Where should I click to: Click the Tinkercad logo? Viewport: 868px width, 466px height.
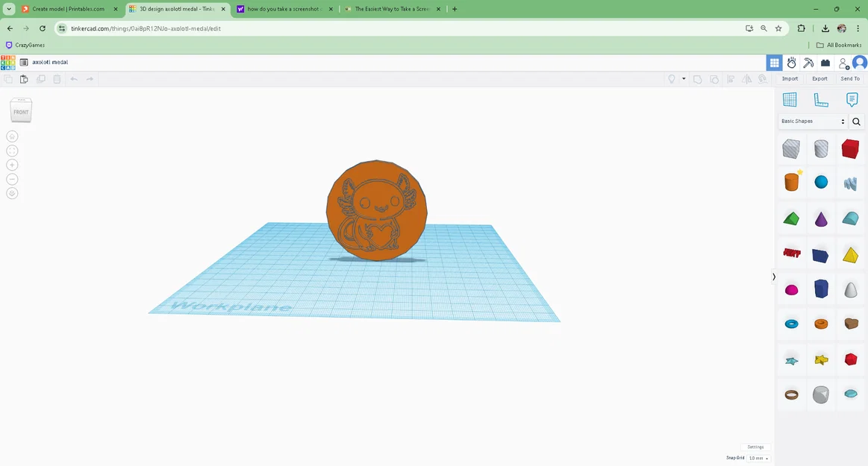tap(7, 63)
